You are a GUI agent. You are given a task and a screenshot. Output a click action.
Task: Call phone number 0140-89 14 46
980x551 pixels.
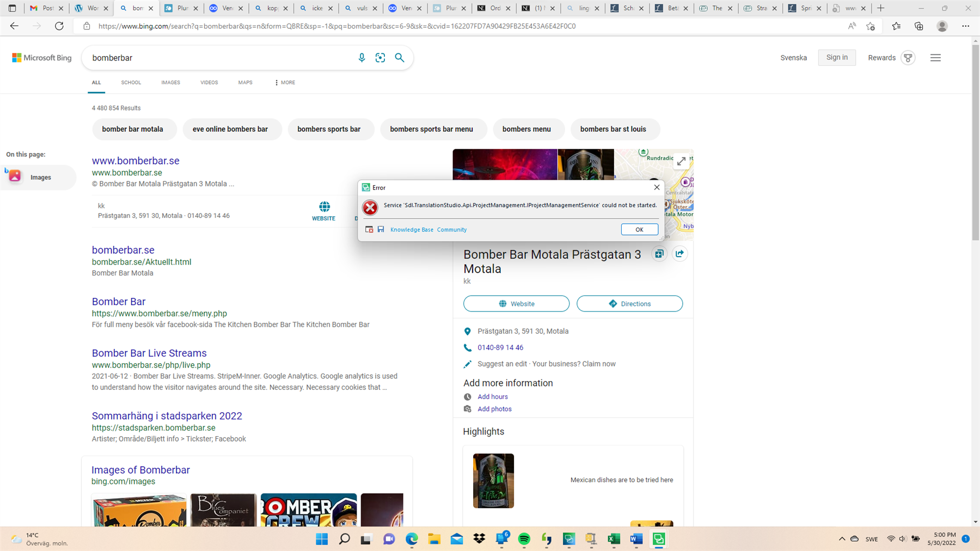point(500,347)
